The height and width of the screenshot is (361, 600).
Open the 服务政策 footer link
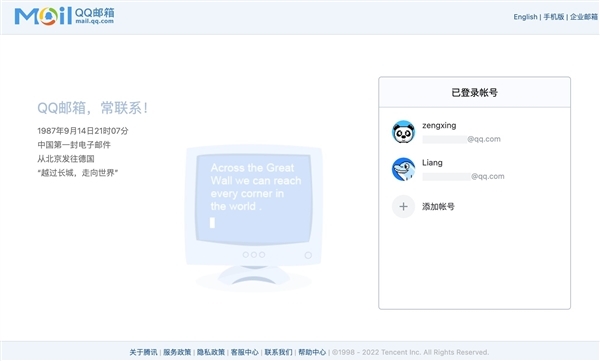(x=177, y=352)
